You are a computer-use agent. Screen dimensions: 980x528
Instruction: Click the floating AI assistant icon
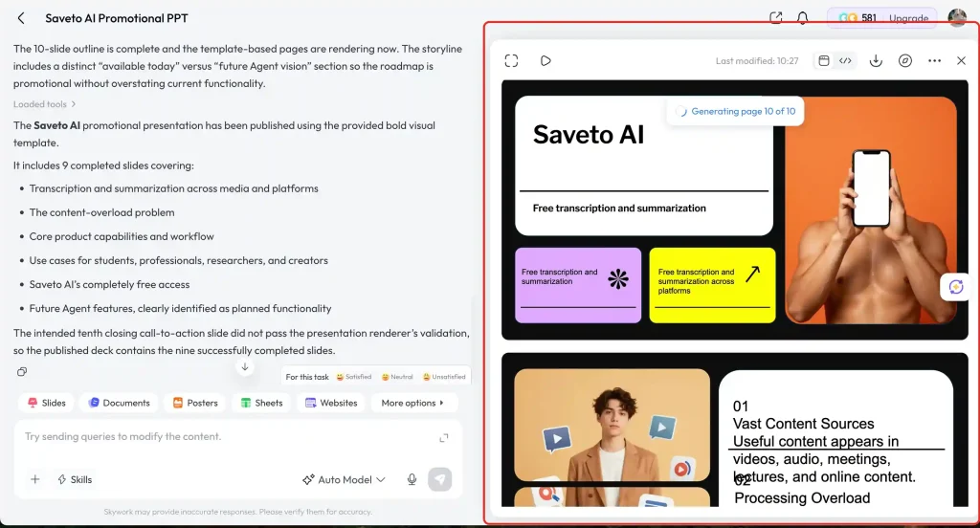tap(956, 287)
